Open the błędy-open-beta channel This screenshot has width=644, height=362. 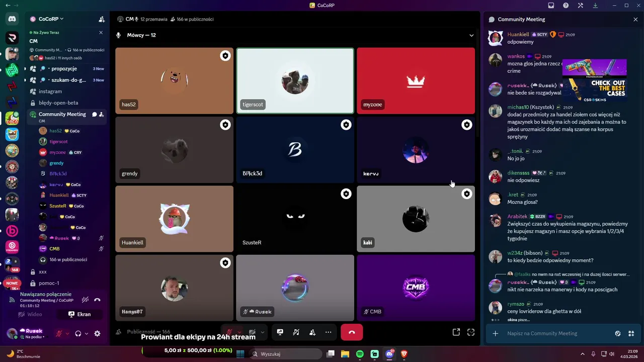click(x=67, y=103)
